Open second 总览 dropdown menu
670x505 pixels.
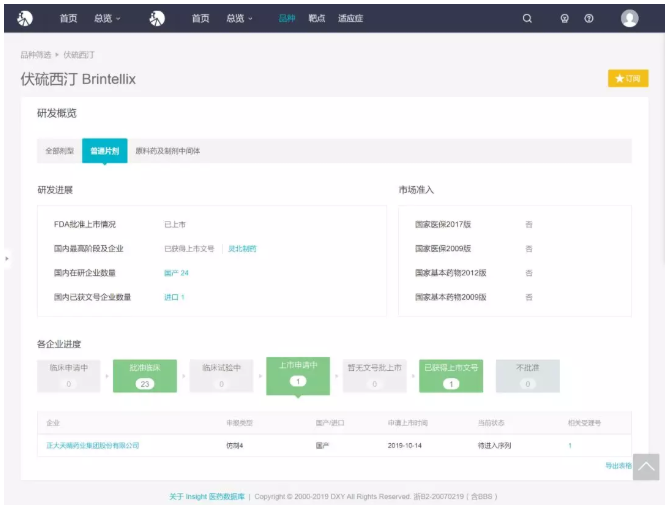coord(239,18)
